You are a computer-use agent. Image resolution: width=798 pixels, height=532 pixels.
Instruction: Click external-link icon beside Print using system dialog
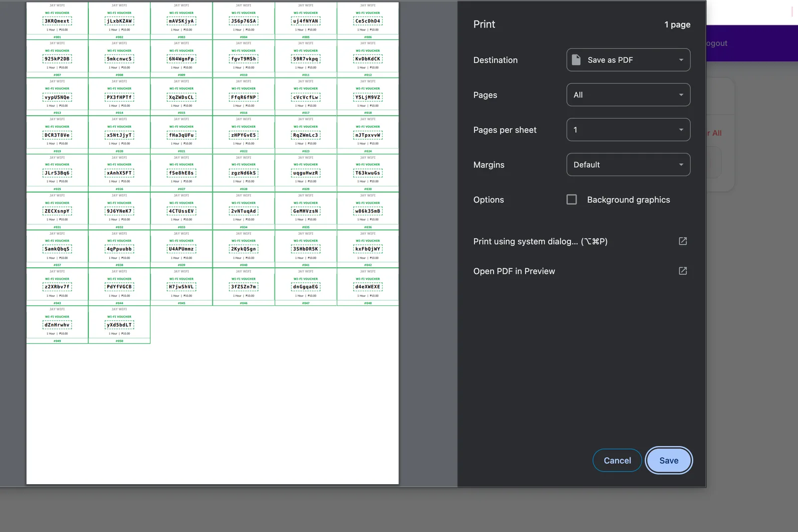(x=683, y=241)
